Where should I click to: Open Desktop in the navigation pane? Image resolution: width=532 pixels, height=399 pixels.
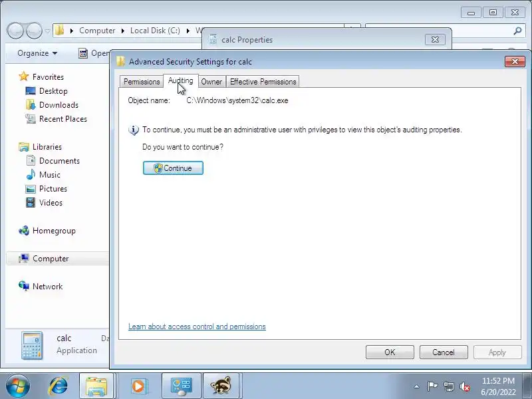(53, 91)
